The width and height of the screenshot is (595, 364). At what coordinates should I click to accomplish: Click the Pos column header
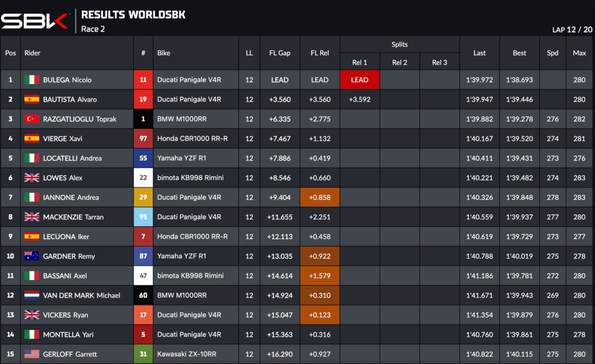(10, 53)
